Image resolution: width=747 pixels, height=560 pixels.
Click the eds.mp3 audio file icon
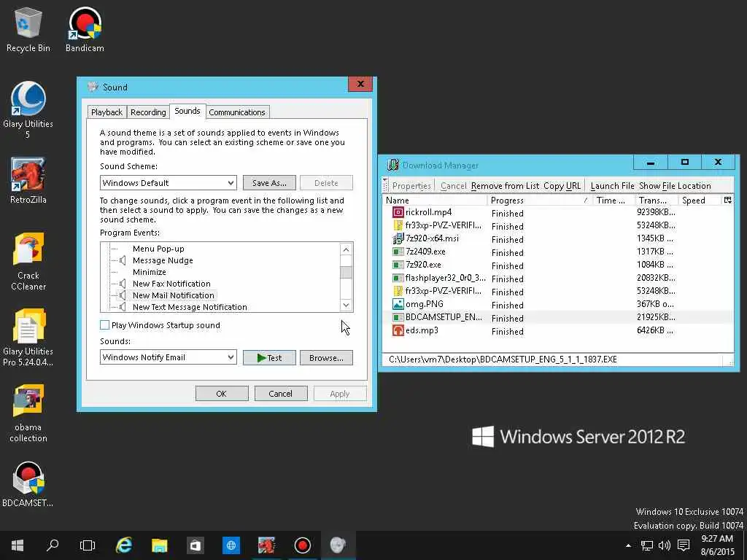pos(398,330)
